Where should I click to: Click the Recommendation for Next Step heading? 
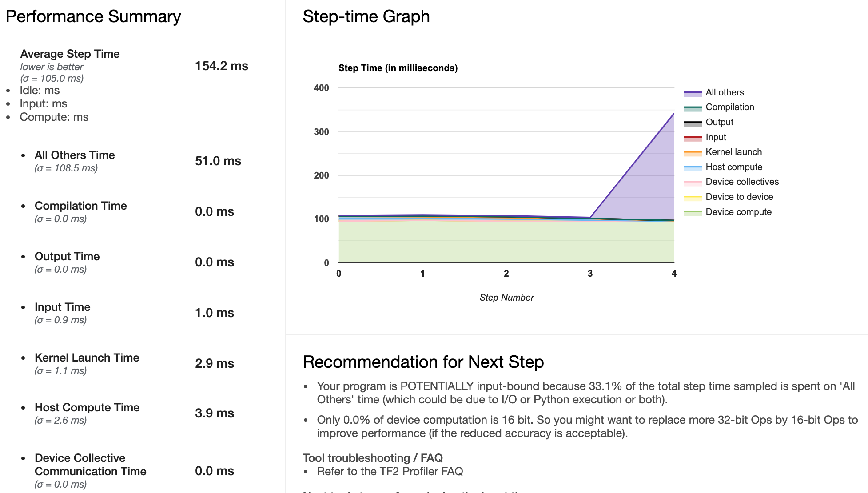(x=423, y=362)
